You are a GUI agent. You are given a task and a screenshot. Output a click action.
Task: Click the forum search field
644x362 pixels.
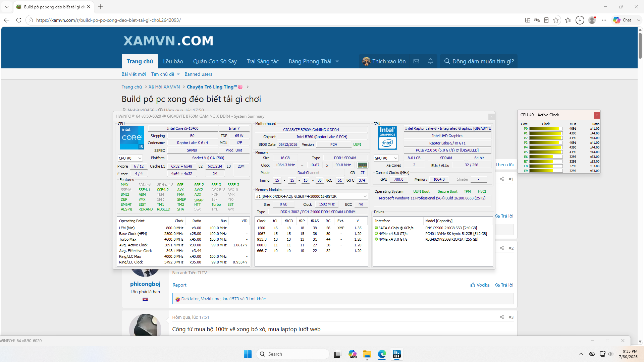tap(479, 61)
